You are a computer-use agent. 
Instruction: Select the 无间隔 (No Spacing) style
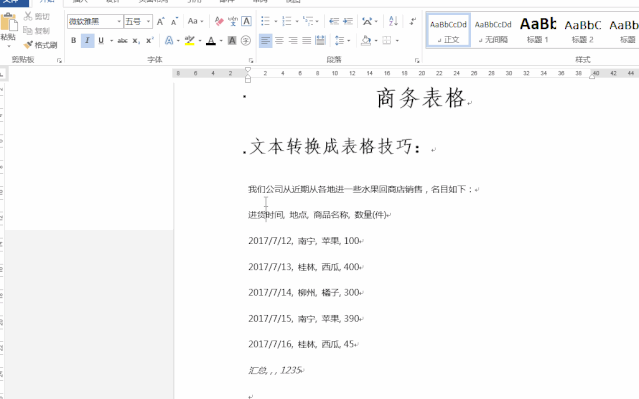pos(493,30)
